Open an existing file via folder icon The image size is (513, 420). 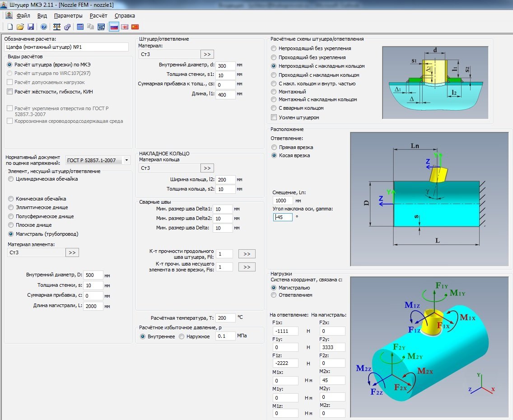pyautogui.click(x=20, y=27)
